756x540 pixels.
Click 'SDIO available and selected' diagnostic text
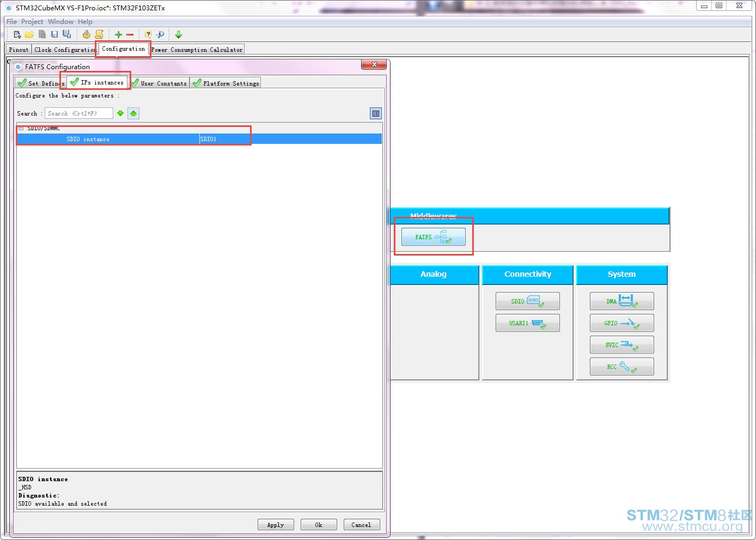point(63,504)
